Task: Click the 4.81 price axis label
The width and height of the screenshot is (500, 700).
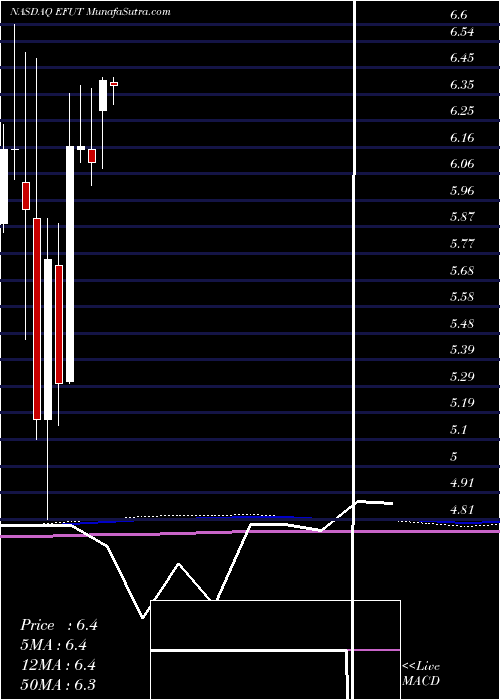Action: click(x=462, y=509)
